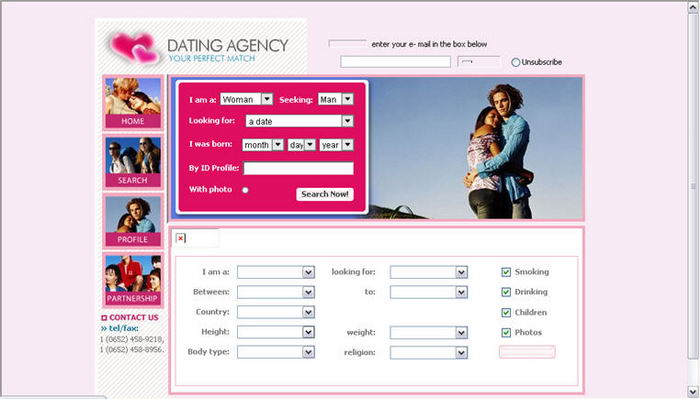Viewport: 700px width, 399px height.
Task: Expand the Looking for 'a date' dropdown
Action: (300, 121)
